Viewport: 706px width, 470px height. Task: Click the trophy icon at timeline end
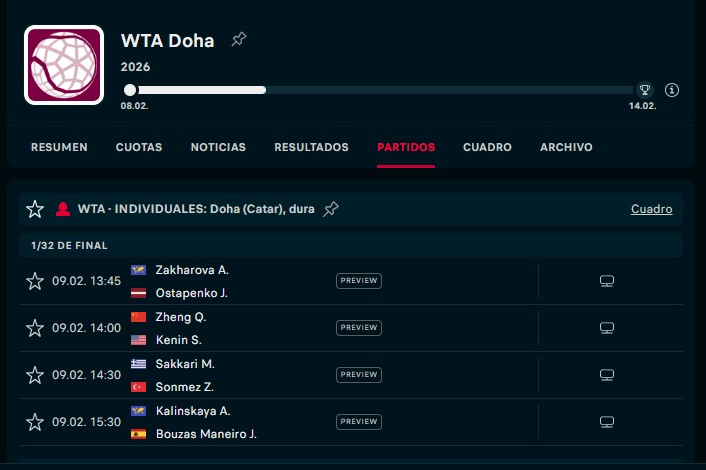coord(645,90)
